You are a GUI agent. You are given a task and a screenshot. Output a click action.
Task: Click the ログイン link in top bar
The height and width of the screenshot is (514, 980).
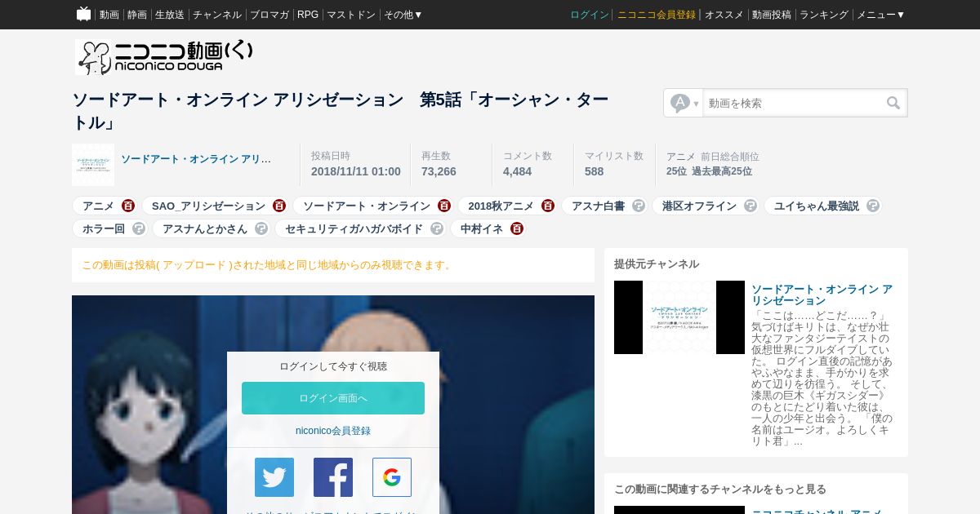coord(590,15)
